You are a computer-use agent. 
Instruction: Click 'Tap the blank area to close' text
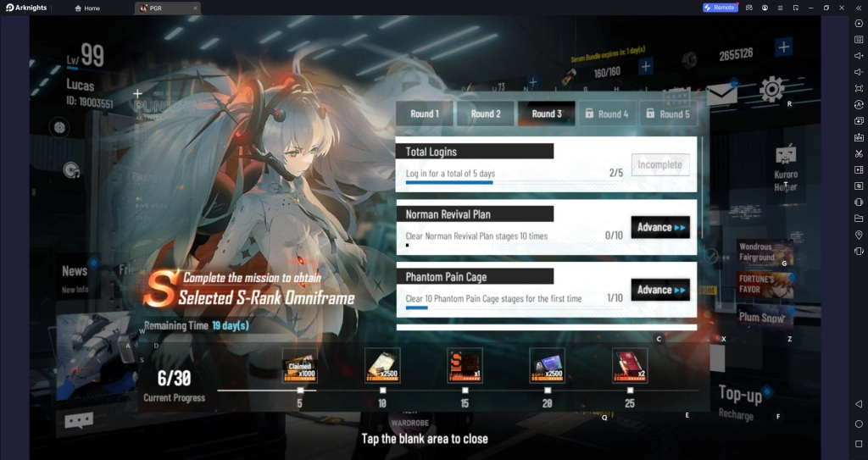pyautogui.click(x=425, y=439)
